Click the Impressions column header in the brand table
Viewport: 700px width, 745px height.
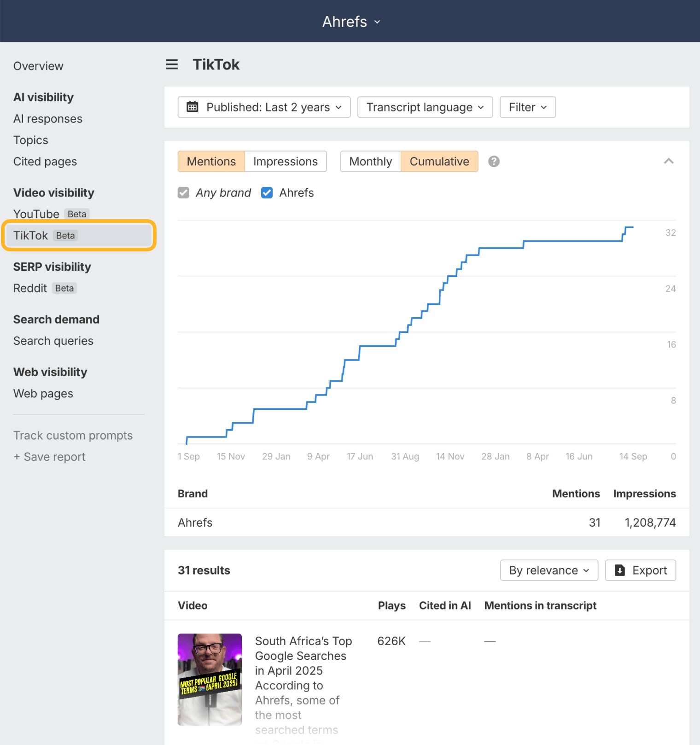[645, 494]
